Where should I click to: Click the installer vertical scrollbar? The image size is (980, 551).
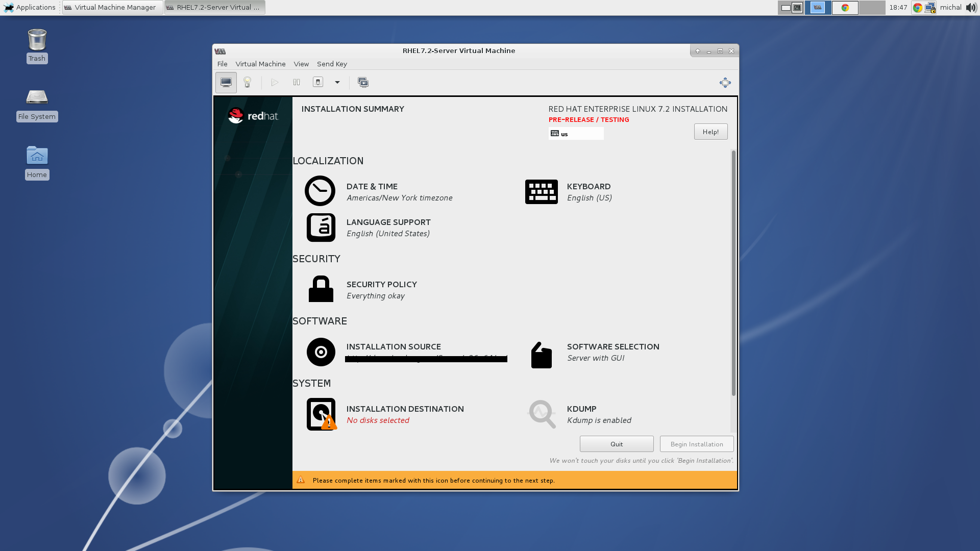click(733, 273)
